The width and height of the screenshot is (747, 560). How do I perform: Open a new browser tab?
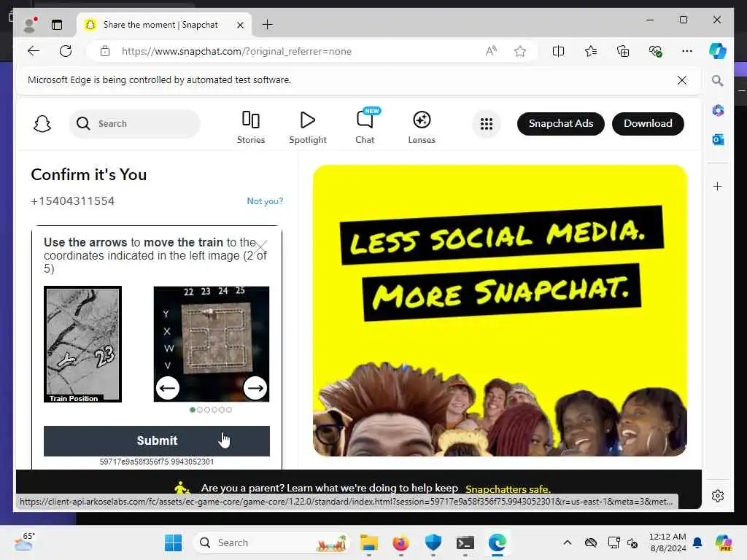click(x=268, y=25)
